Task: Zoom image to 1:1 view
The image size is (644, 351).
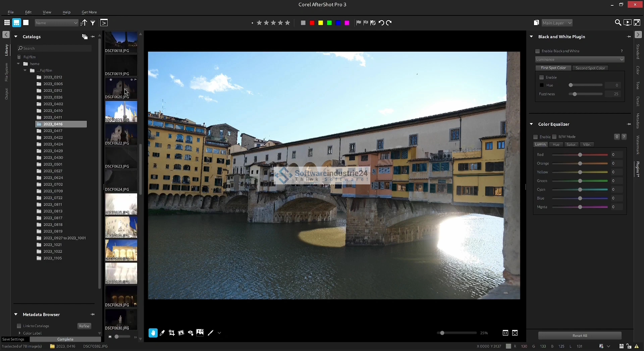Action: (505, 333)
